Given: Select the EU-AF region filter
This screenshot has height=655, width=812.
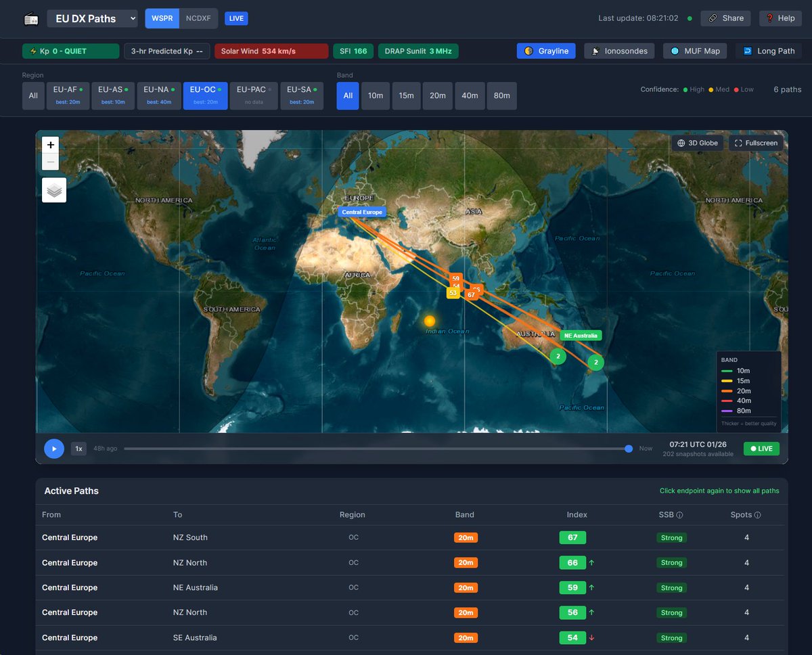Looking at the screenshot, I should click(68, 95).
